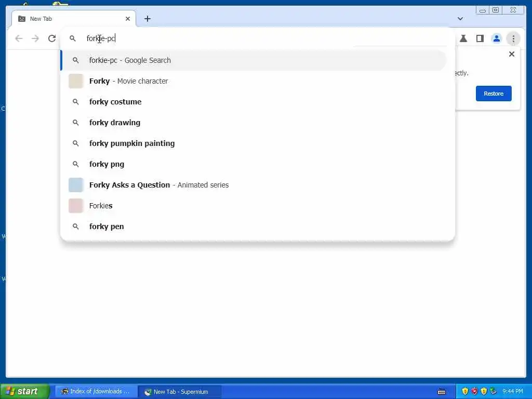Open the Windows start menu
532x399 pixels.
pos(25,392)
